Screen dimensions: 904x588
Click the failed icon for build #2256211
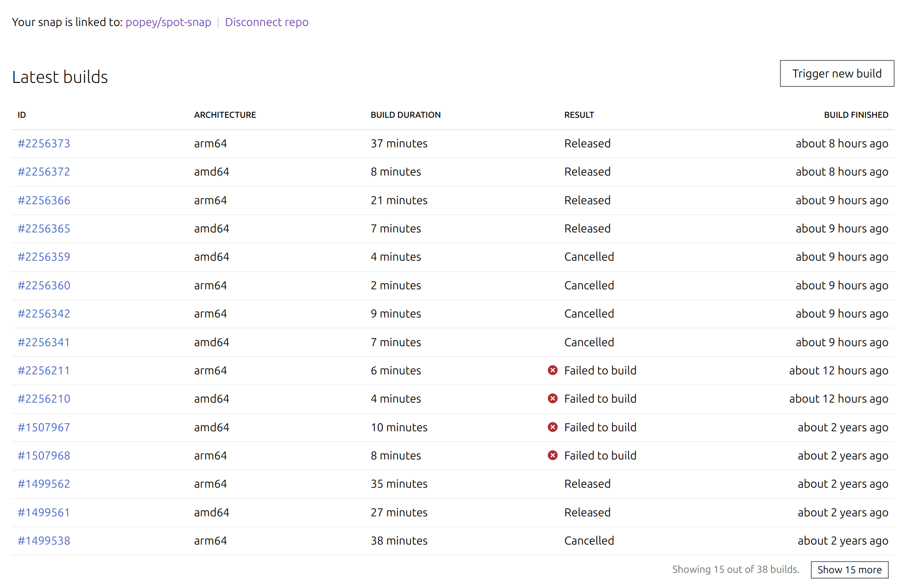click(553, 370)
